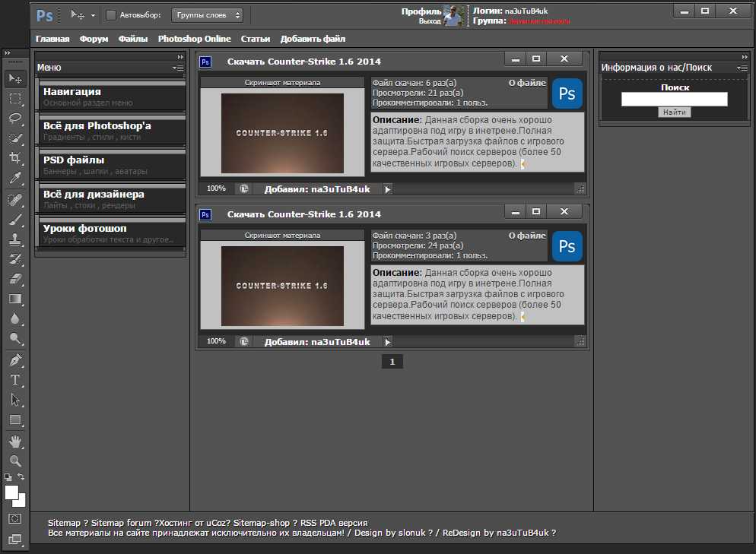The image size is (756, 554).
Task: Click the Выход logout link
Action: tap(430, 21)
